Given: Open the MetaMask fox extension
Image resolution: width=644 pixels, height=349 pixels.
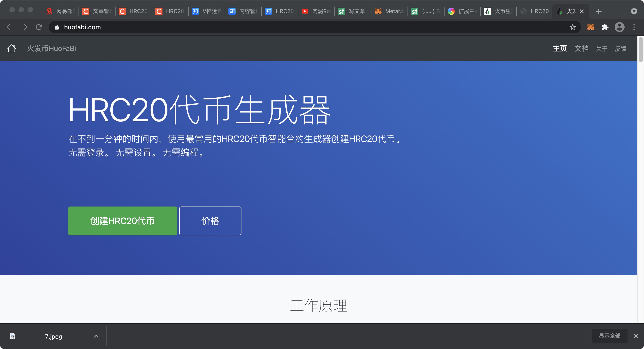Looking at the screenshot, I should click(x=591, y=27).
